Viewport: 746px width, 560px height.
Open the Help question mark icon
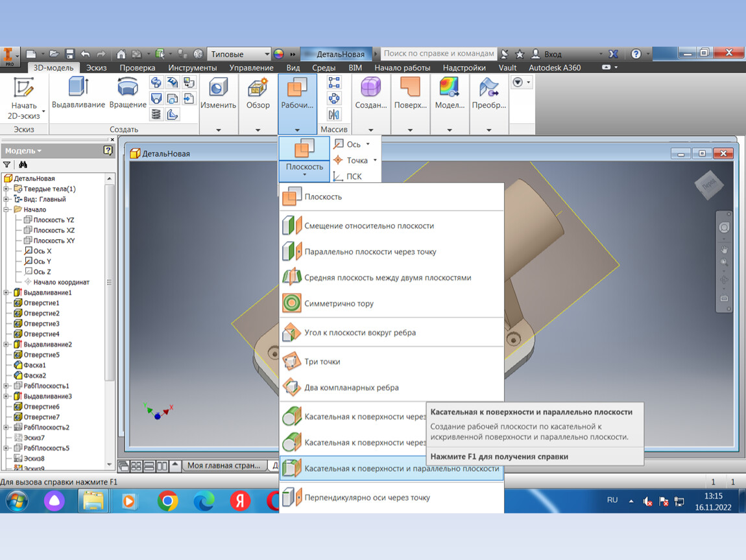[x=636, y=54]
